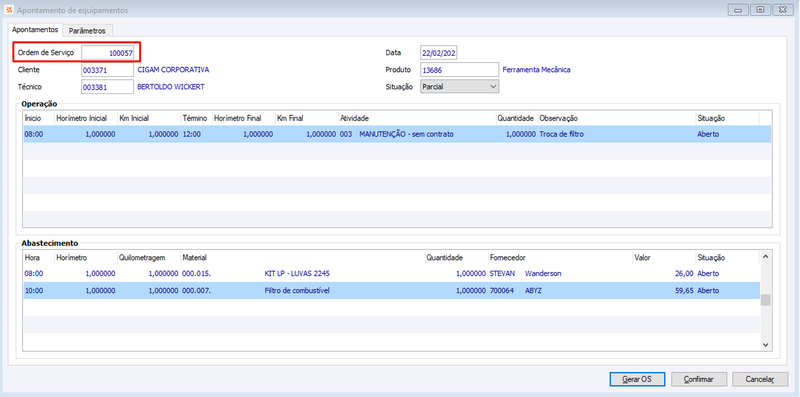Viewport: 800px width, 397px height.
Task: Open the Situação dropdown showing Parcial
Action: (459, 87)
